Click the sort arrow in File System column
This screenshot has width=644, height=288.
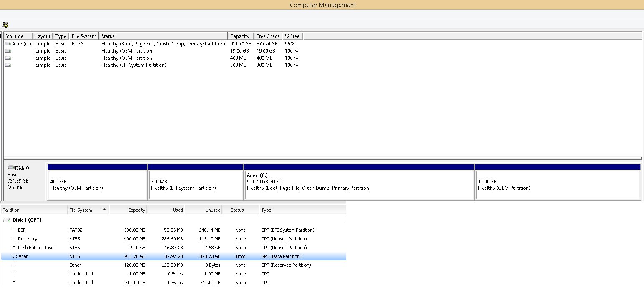[x=104, y=210]
